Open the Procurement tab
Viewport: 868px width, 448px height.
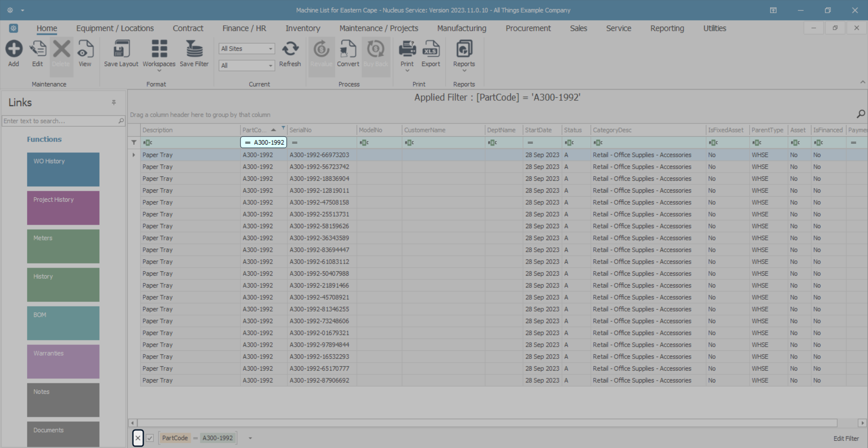(528, 28)
